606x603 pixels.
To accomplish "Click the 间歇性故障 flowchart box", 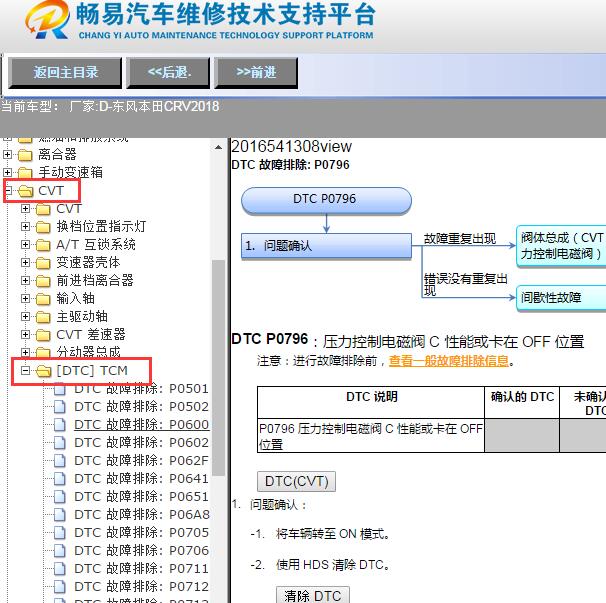I will click(562, 298).
